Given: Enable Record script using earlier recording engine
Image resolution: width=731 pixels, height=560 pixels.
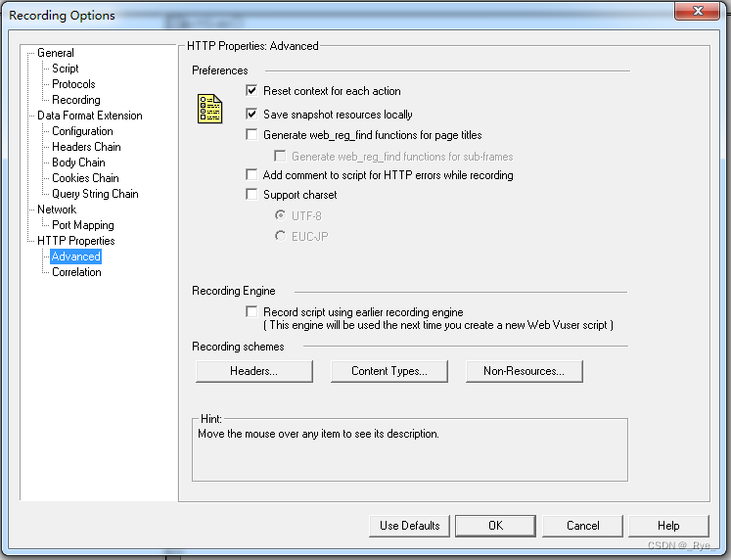Looking at the screenshot, I should coord(251,311).
